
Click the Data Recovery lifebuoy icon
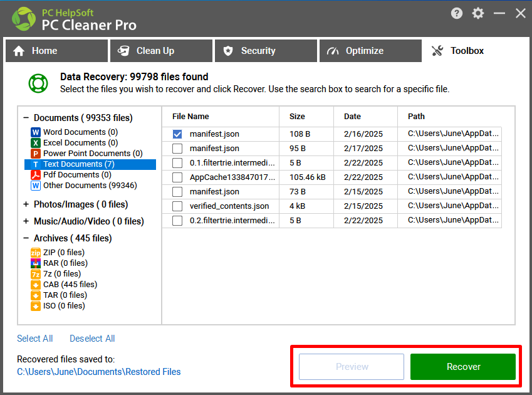(x=38, y=83)
